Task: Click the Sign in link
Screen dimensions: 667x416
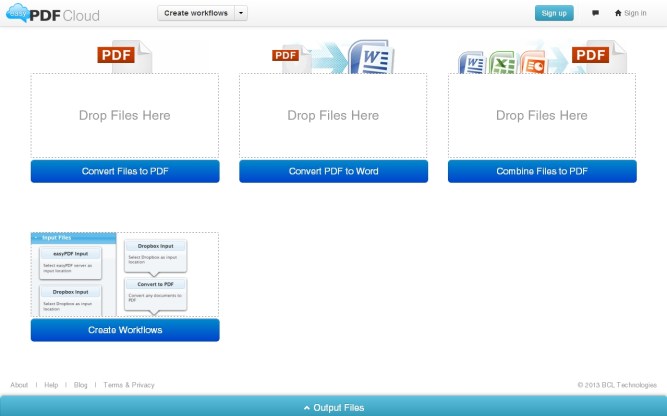Action: click(630, 13)
